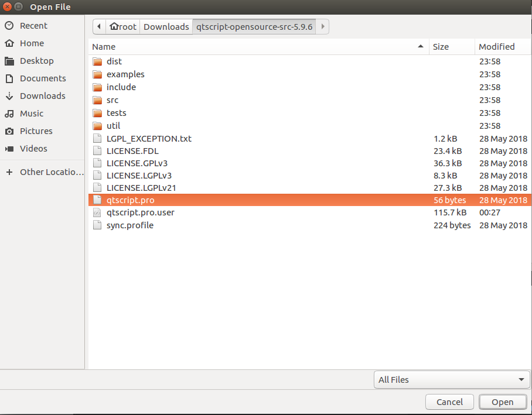Sort files by the Name column header

click(258, 47)
